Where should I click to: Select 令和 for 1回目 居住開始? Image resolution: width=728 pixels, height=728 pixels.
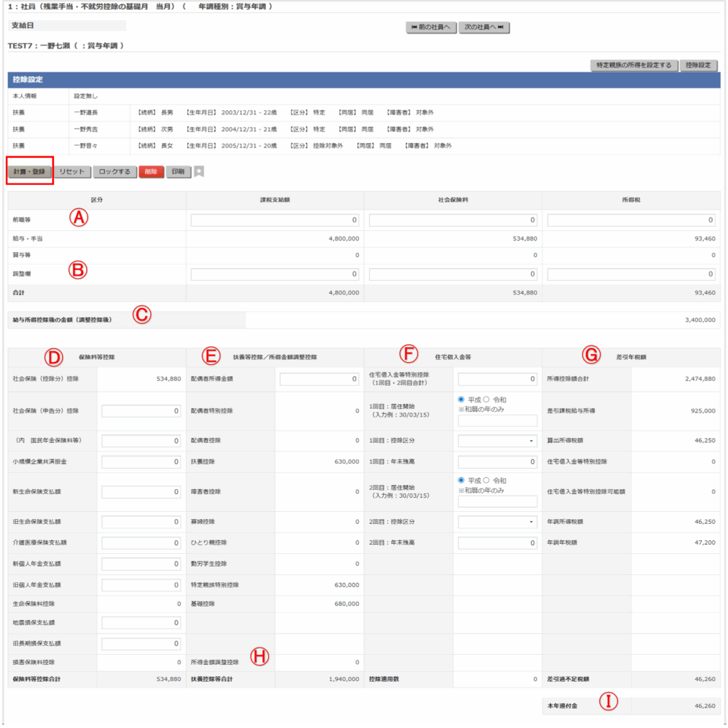[486, 400]
